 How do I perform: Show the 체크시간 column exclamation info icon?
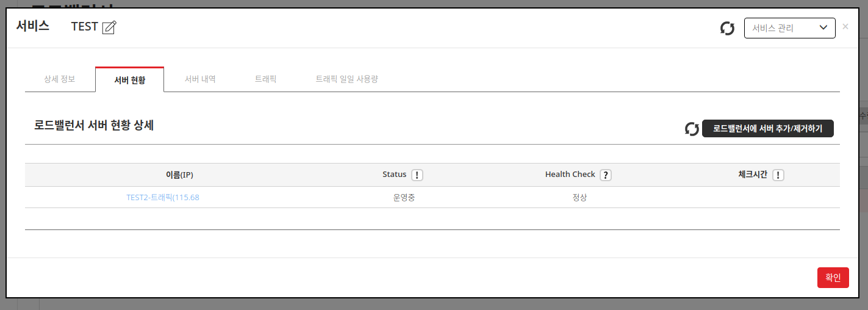coord(778,175)
